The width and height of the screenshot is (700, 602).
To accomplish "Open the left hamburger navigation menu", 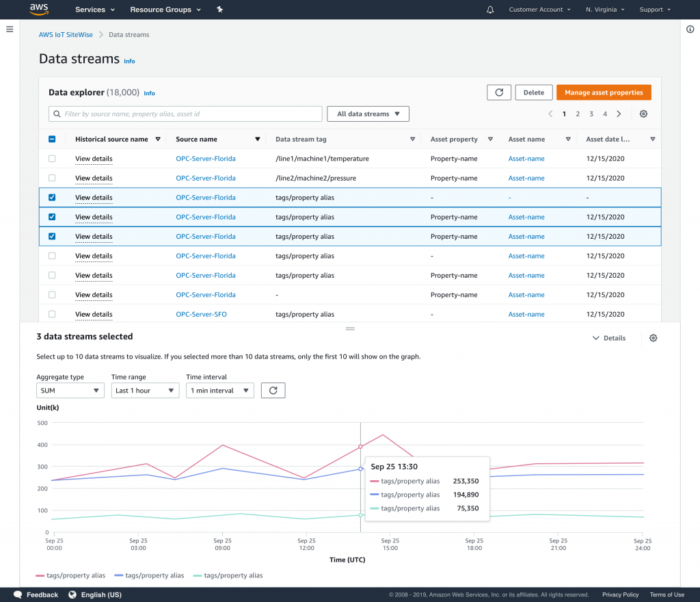I will click(10, 29).
